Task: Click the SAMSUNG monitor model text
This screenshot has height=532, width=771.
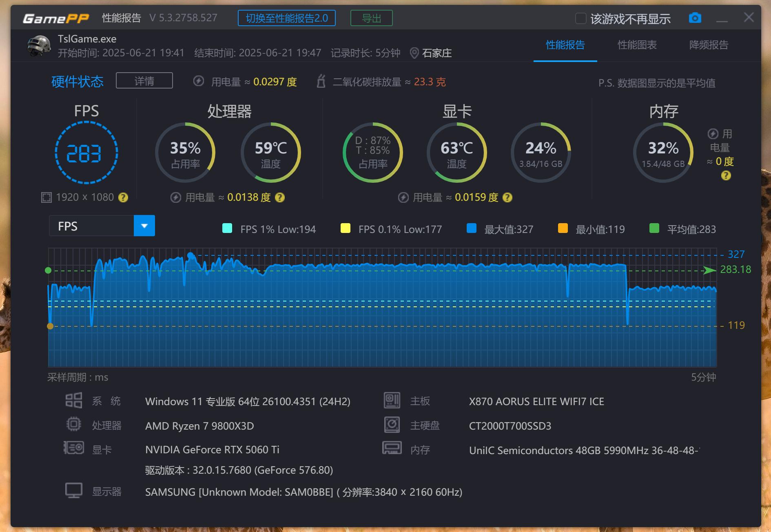Action: (304, 492)
